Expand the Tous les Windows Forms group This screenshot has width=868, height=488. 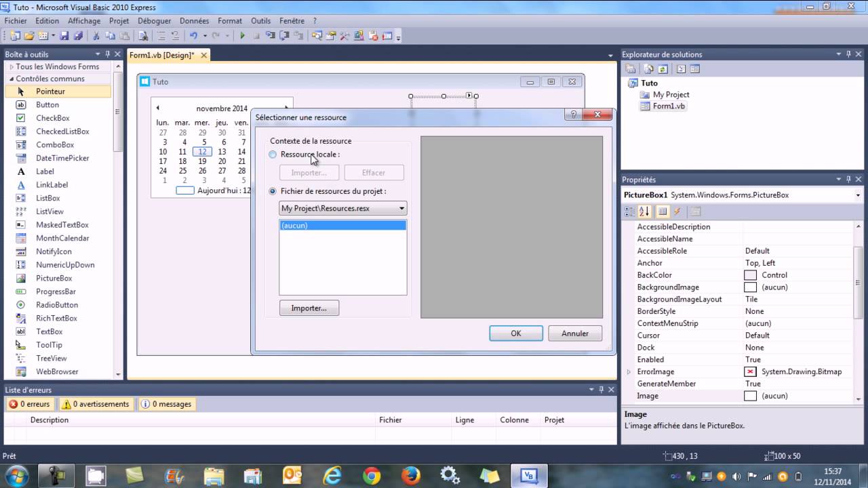coord(10,66)
